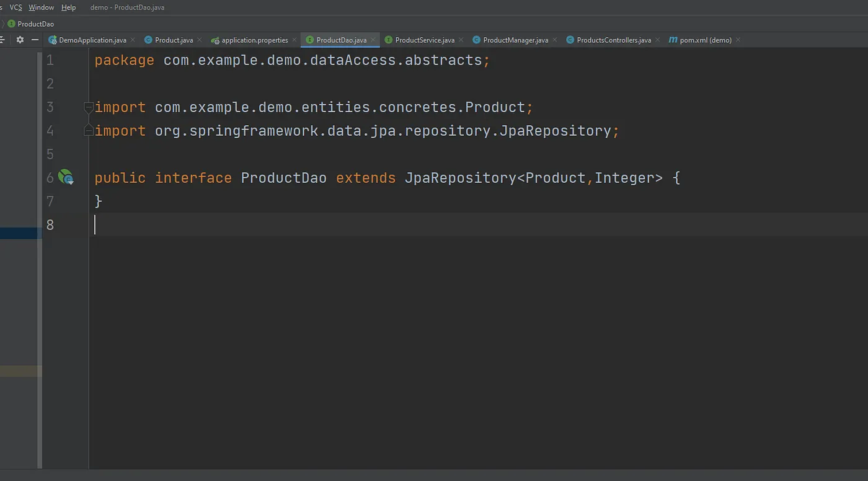868x481 pixels.
Task: Click line number 8 in the gutter
Action: point(50,225)
